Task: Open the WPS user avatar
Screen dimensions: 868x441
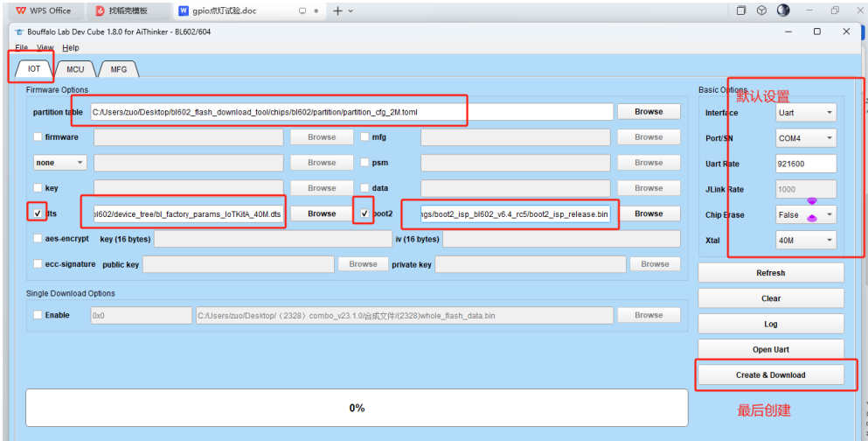Action: [x=782, y=10]
